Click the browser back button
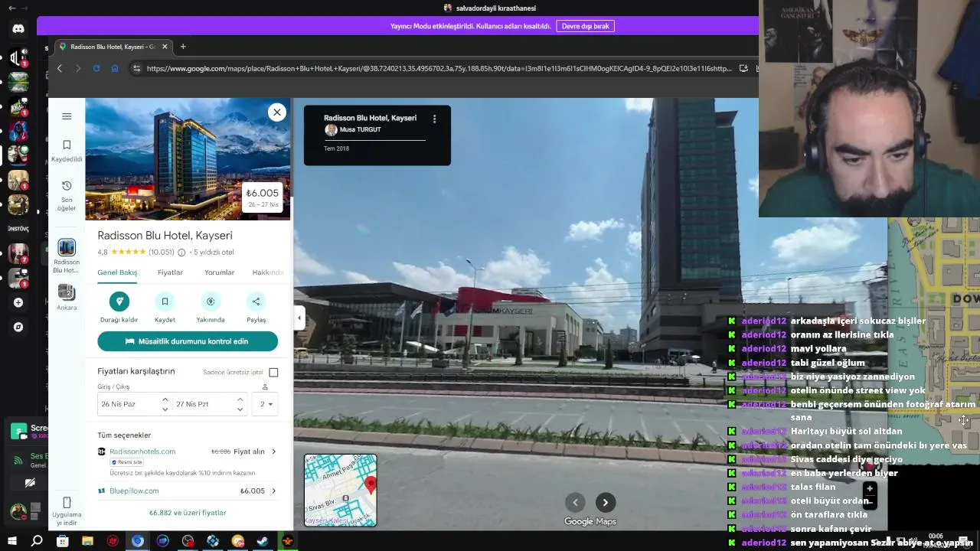 click(x=60, y=68)
